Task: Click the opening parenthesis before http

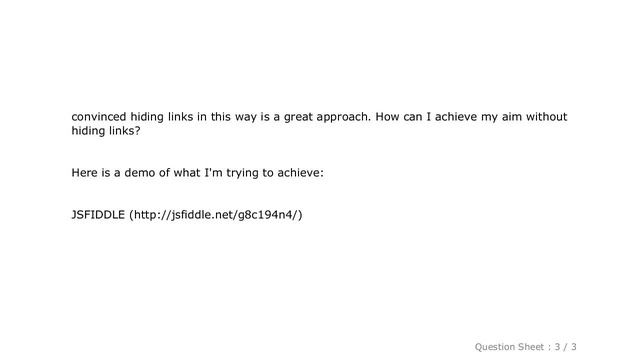Action: pos(131,215)
